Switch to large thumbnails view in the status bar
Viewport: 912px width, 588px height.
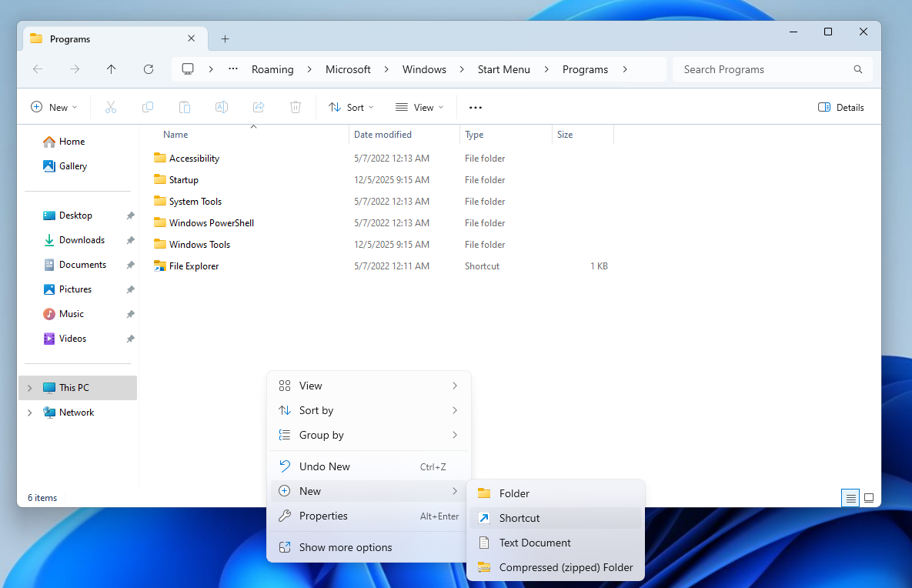point(870,498)
